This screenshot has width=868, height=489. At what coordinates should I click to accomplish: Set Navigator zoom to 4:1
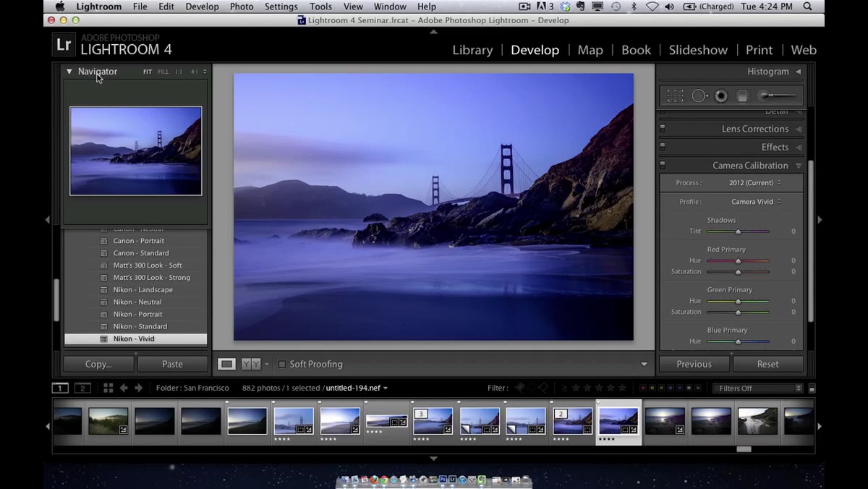(x=194, y=72)
